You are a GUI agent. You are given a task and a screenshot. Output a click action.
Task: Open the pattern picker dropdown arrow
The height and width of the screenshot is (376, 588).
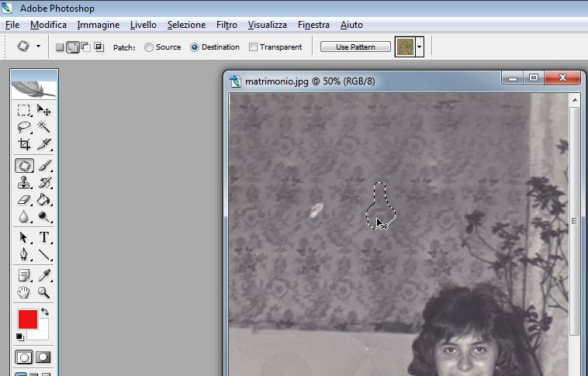419,47
